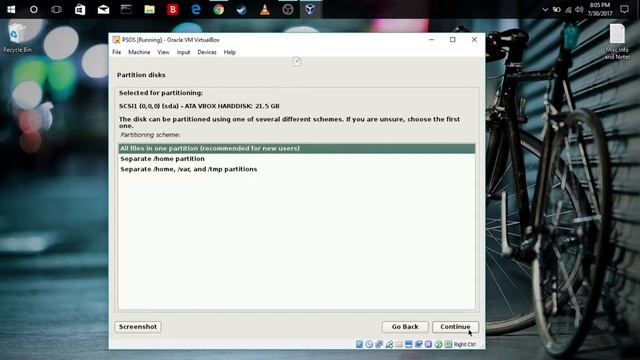640x360 pixels.
Task: Switch to the VirtualBox taskbar icon
Action: [311, 9]
